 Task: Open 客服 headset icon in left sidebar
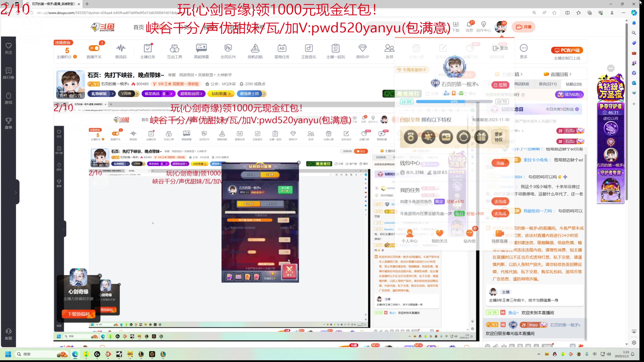pyautogui.click(x=9, y=334)
